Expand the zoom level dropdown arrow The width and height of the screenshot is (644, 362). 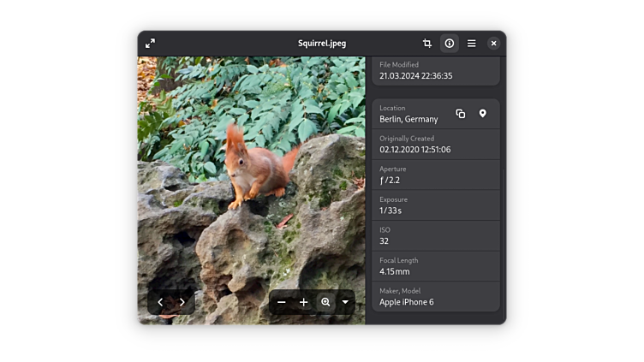click(345, 302)
